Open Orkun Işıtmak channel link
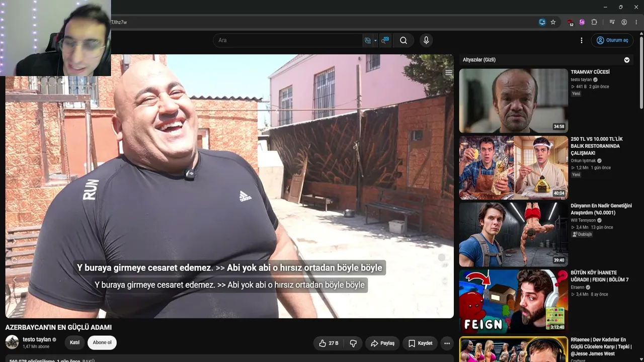The width and height of the screenshot is (644, 362). [583, 161]
